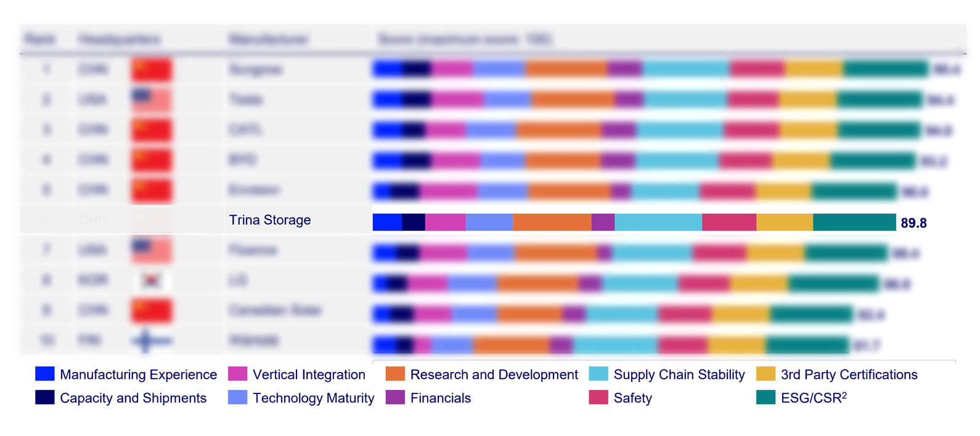Click the 89.8 score value
The width and height of the screenshot is (980, 436).
pyautogui.click(x=913, y=223)
